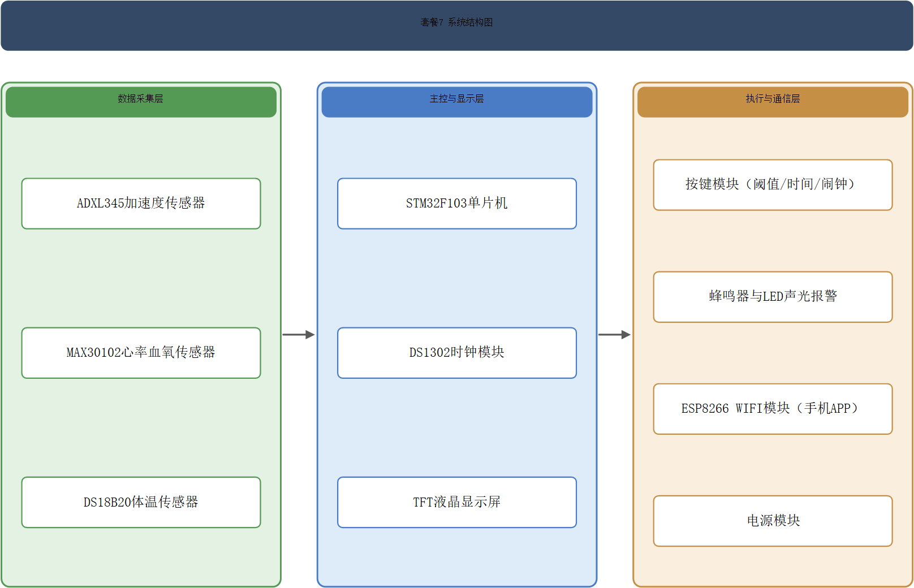
Task: Click the ESP8266 WIFI模块（手机APP）box
Action: pyautogui.click(x=773, y=409)
